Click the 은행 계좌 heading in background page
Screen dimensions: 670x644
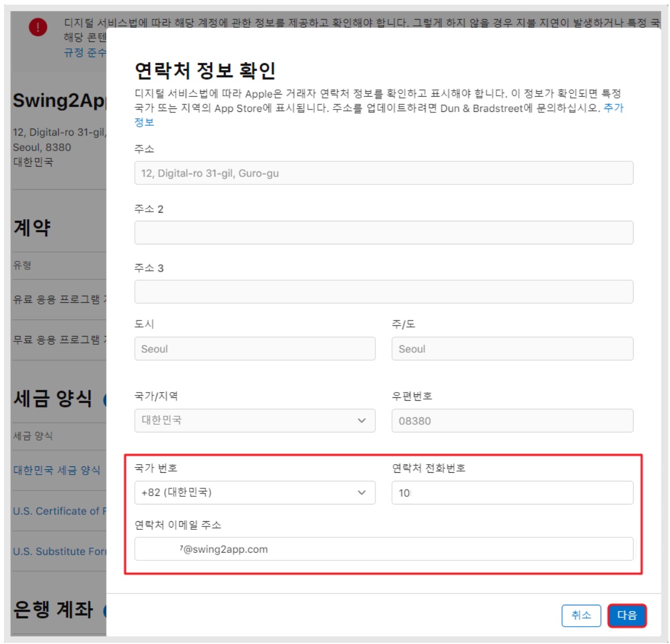[x=53, y=609]
